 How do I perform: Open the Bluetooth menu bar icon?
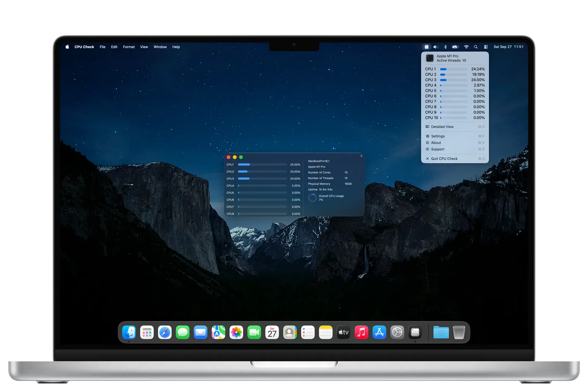(445, 47)
